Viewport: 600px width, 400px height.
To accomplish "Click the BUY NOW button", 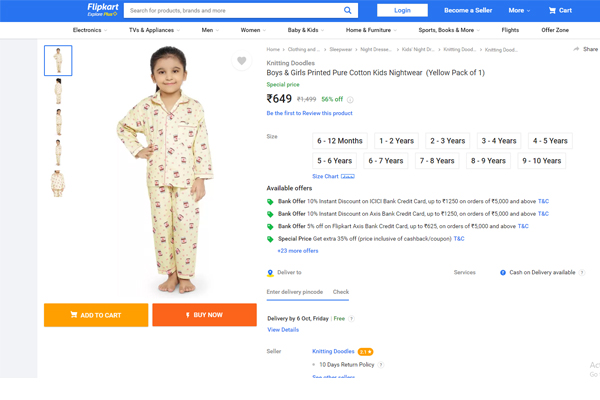I will point(204,315).
